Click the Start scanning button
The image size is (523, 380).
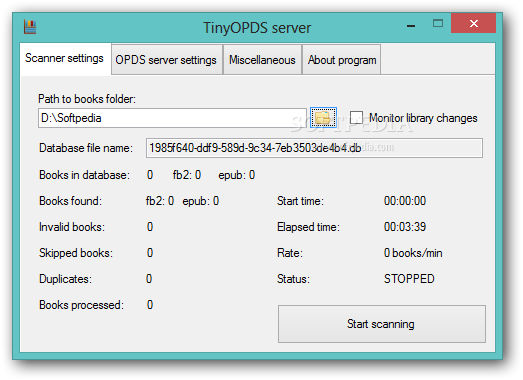382,324
